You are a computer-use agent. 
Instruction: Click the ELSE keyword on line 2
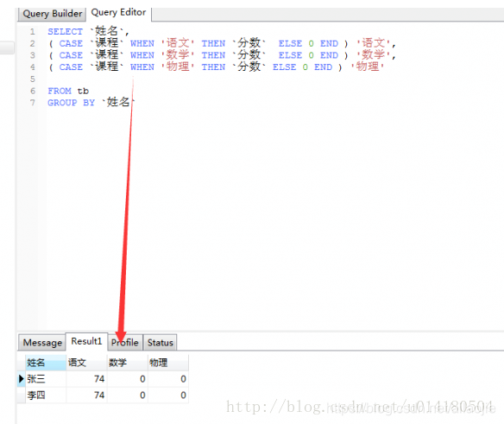click(290, 43)
